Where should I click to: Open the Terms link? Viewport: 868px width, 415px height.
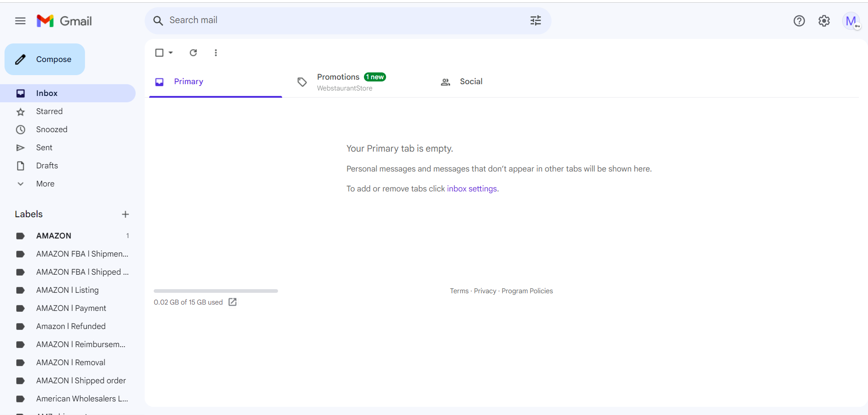coord(459,291)
